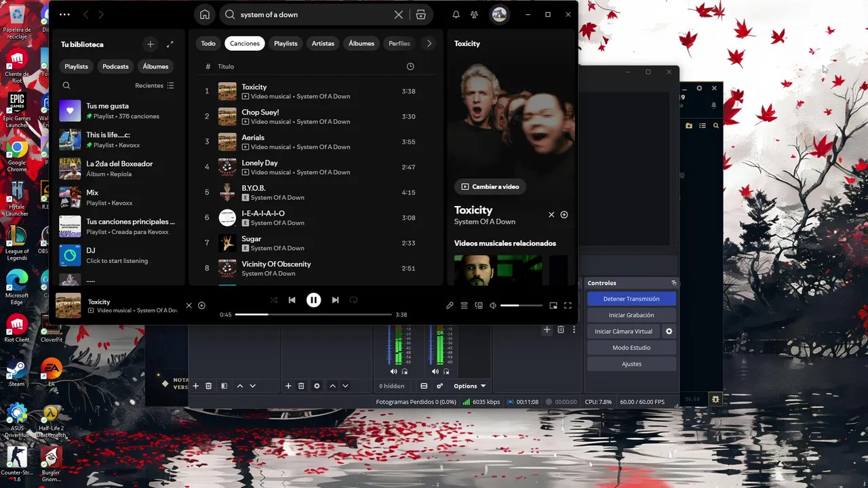
Task: Open related music video thumbnail
Action: click(498, 270)
